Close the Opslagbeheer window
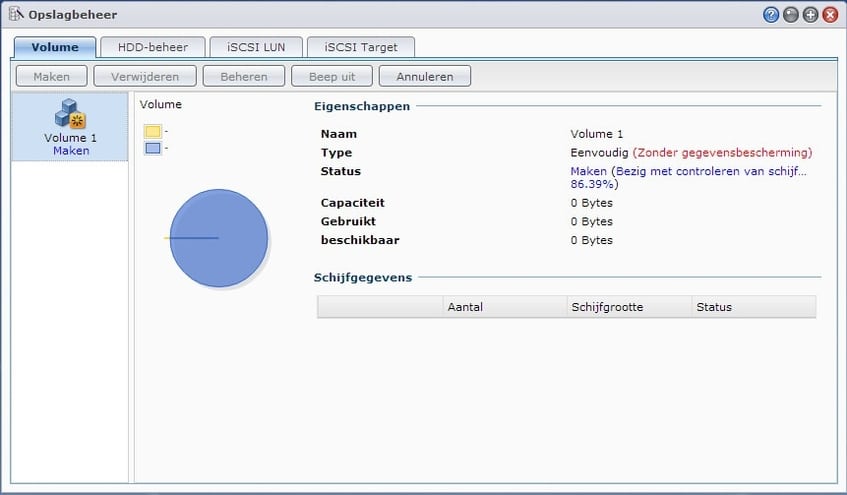This screenshot has width=847, height=495. [x=829, y=15]
